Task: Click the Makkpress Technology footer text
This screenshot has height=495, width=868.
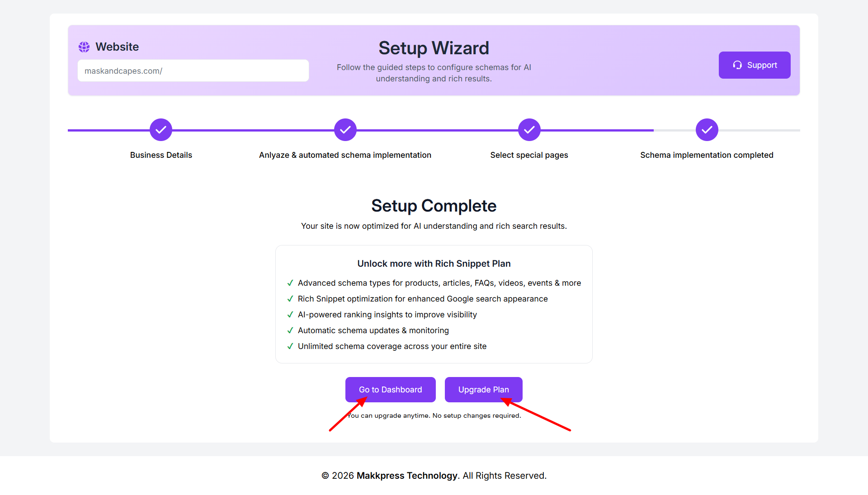Action: (407, 476)
